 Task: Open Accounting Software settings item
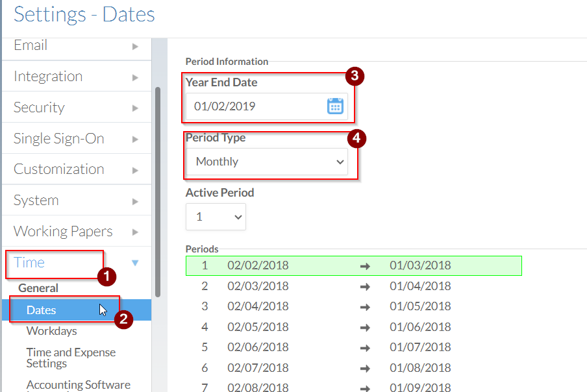[78, 385]
